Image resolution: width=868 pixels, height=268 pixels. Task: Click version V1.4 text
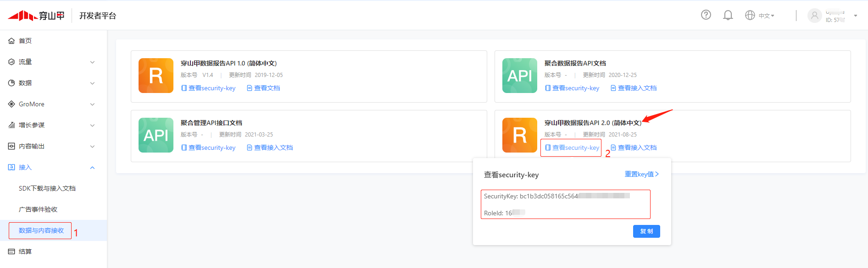pyautogui.click(x=208, y=75)
